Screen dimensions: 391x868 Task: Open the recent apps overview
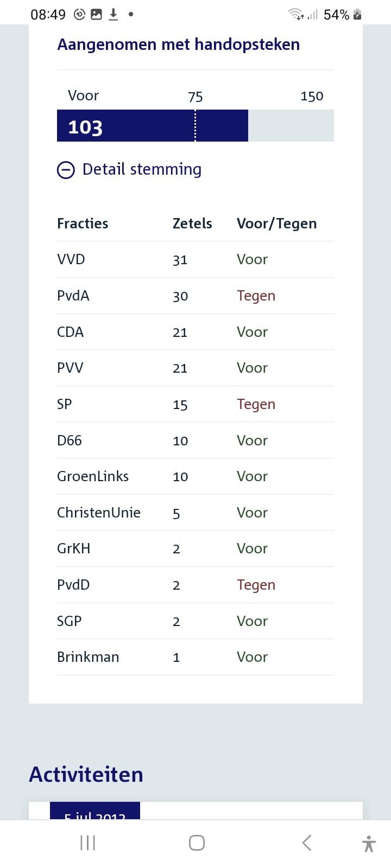click(87, 843)
